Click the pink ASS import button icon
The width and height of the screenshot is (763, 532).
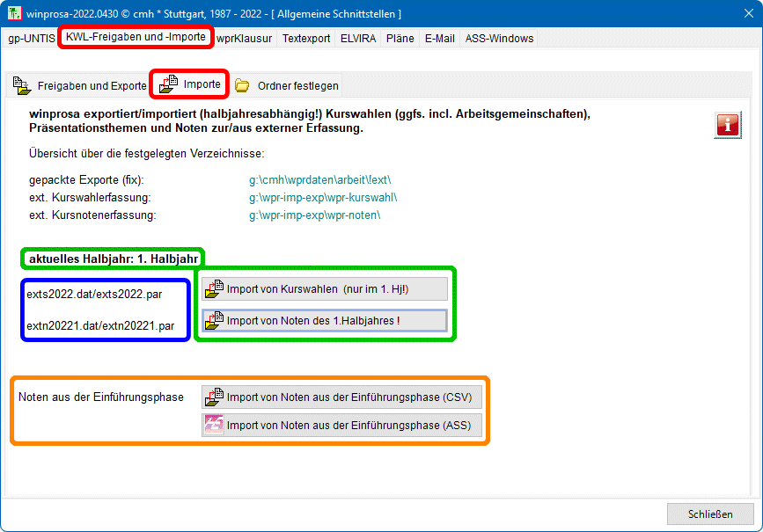tap(214, 425)
